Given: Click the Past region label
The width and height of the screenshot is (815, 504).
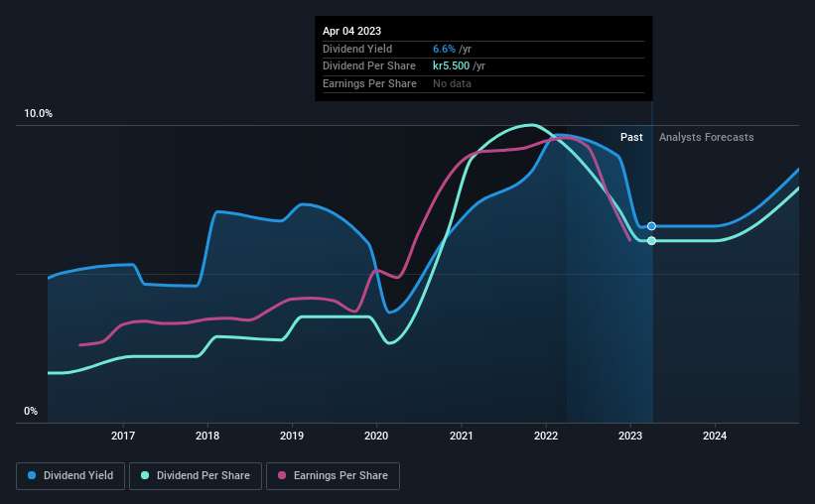Looking at the screenshot, I should click(x=631, y=137).
